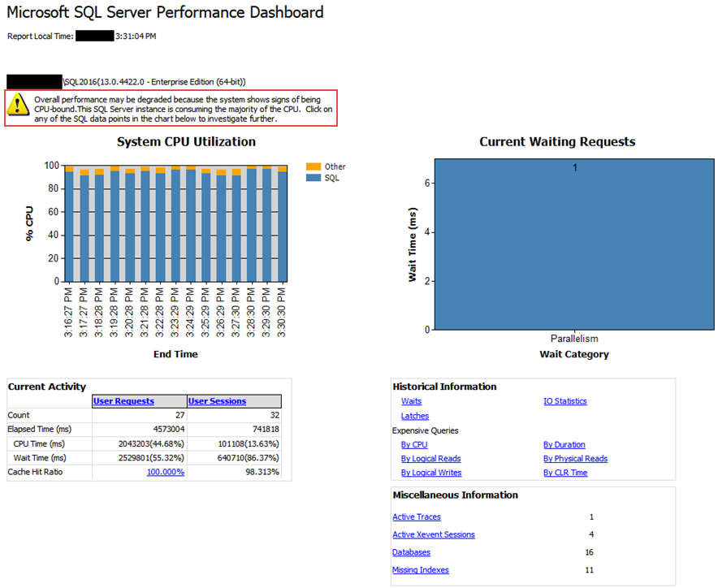Click the Parallelism wait category label

pos(574,339)
